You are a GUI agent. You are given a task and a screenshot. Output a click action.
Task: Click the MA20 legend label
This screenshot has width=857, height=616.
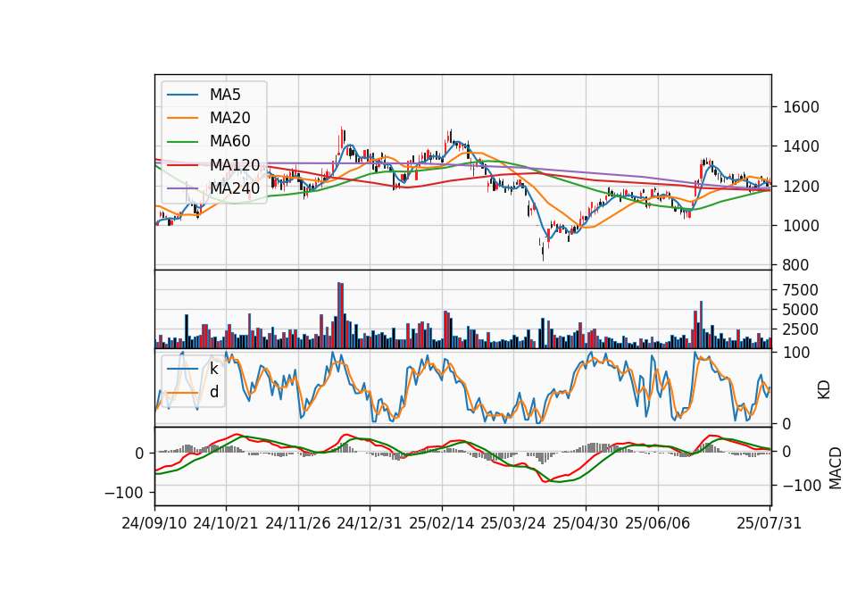pyautogui.click(x=229, y=118)
